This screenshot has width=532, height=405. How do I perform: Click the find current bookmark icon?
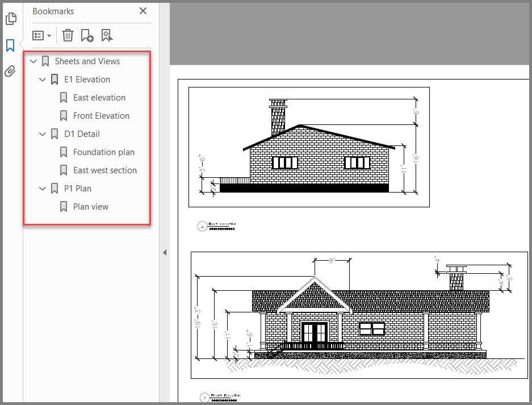(107, 36)
